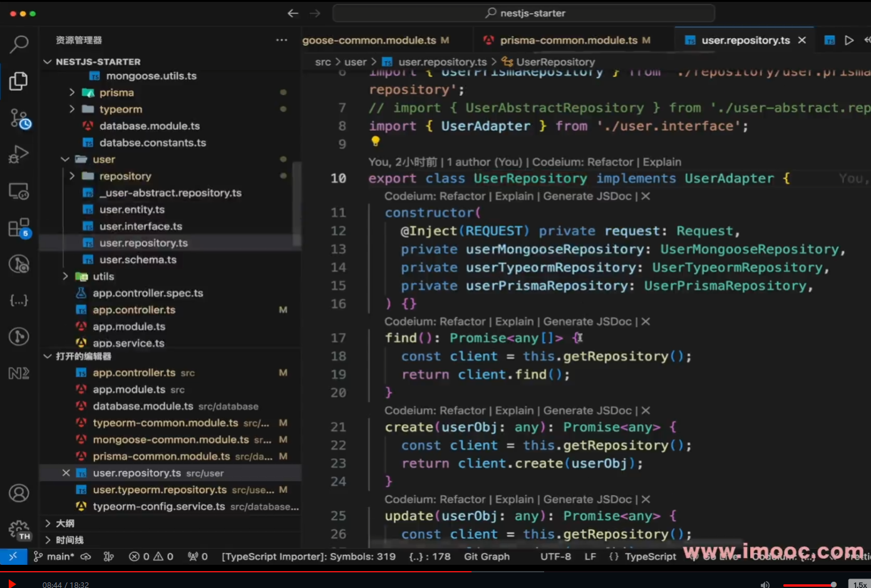Viewport: 871px width, 588px height.
Task: Click Generate JSDoc above update method
Action: coord(587,499)
